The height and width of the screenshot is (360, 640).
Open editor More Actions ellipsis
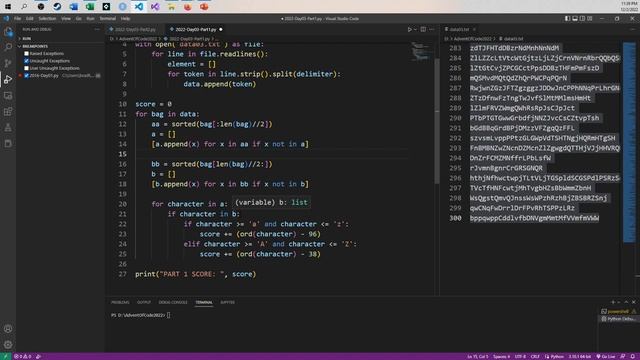[x=431, y=29]
